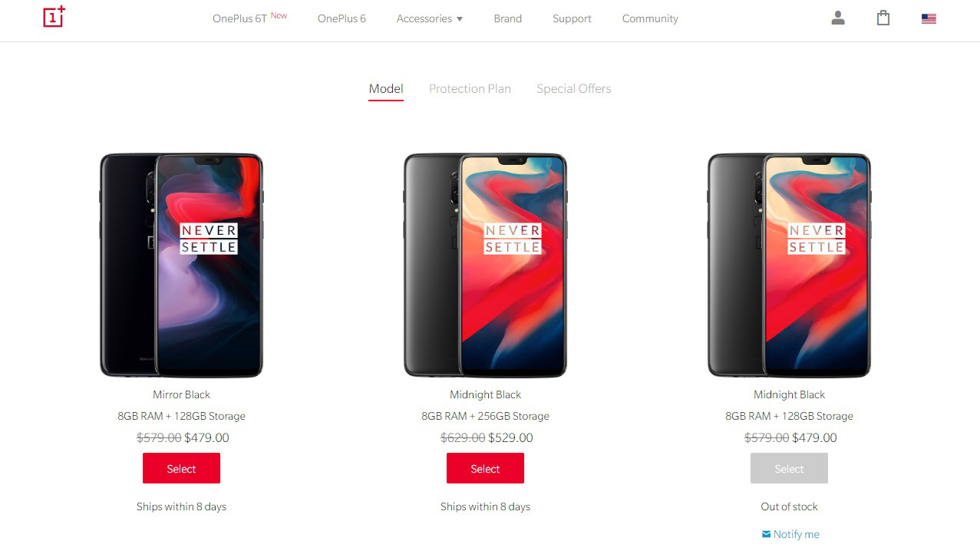Switch to the Protection Plan tab
Viewport: 980px width, 551px height.
point(470,89)
